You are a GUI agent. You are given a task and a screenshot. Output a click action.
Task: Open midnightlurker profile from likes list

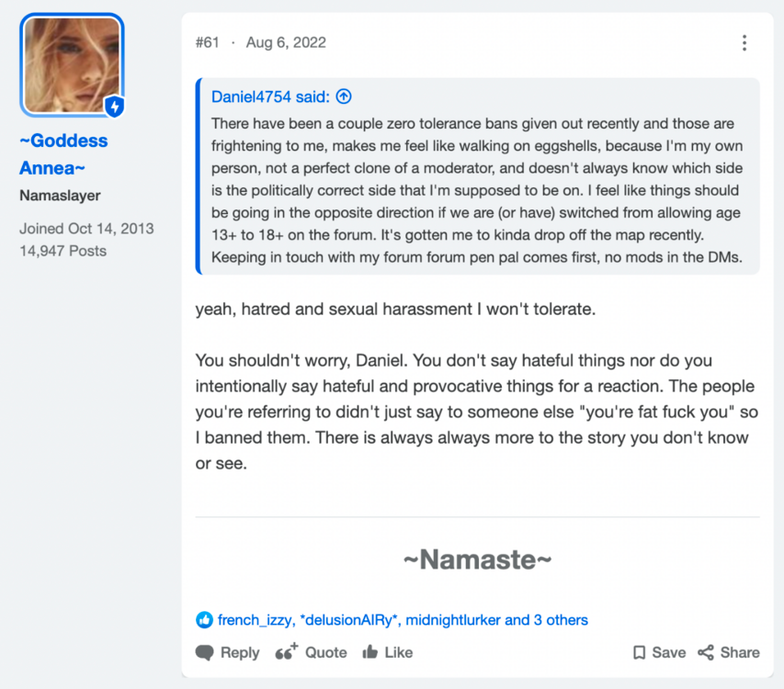[x=453, y=620]
